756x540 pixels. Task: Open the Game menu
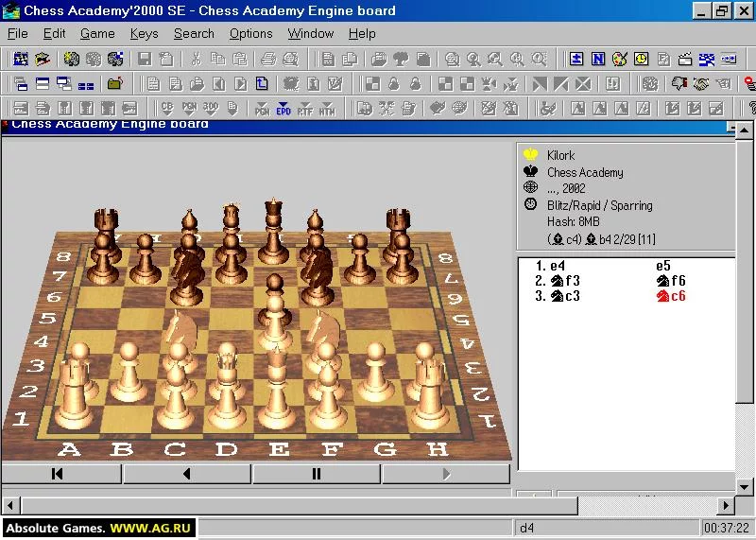pos(97,34)
